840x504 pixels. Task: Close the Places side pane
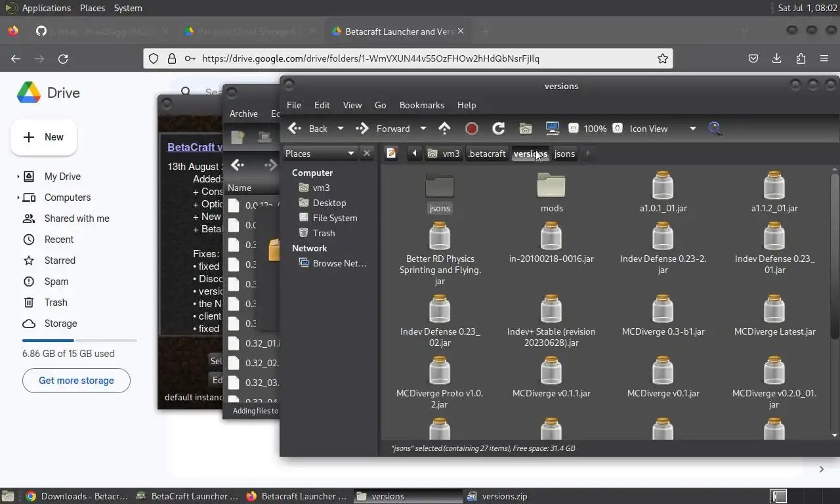pyautogui.click(x=367, y=154)
